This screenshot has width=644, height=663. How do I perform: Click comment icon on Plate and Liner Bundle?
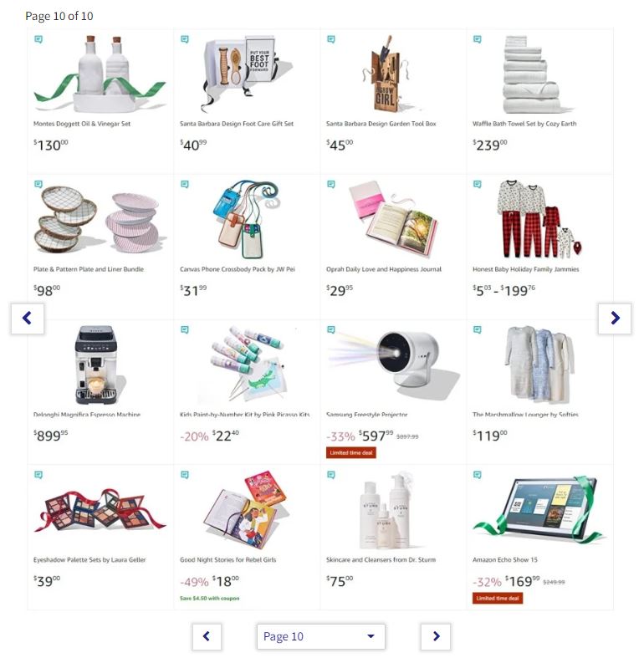[x=38, y=185]
